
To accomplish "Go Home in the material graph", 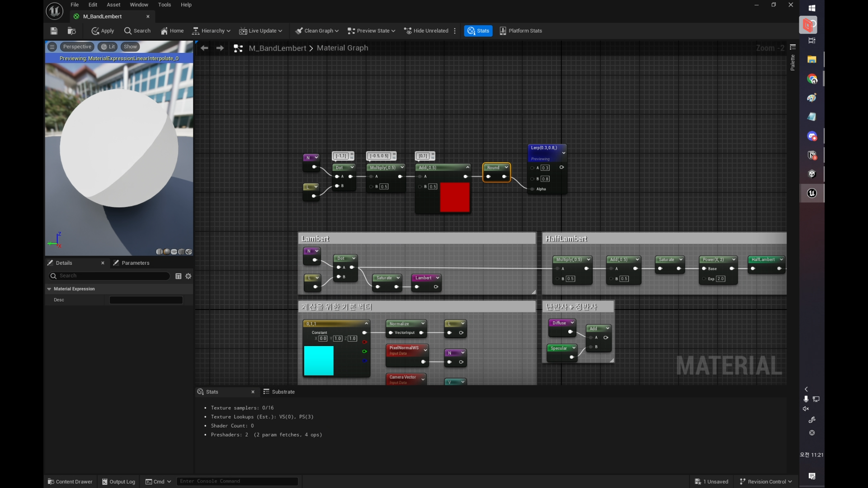I will coord(172,31).
